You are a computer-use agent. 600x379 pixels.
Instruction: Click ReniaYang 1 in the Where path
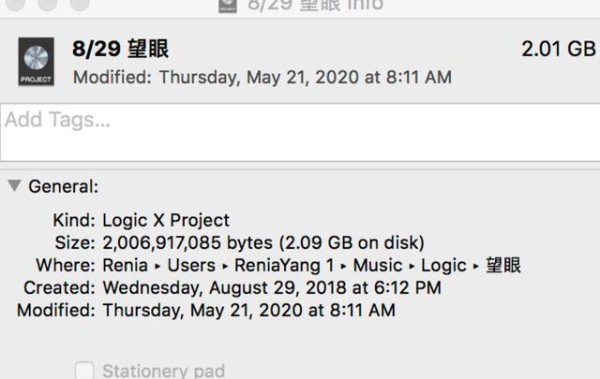coord(284,265)
